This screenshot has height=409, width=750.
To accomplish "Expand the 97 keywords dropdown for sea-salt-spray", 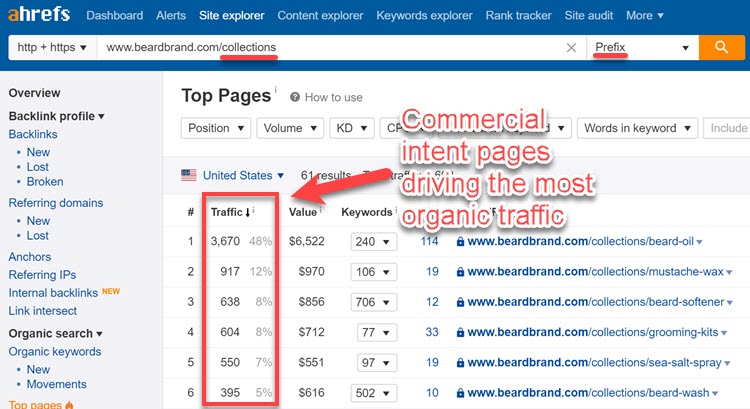I will coord(377,363).
